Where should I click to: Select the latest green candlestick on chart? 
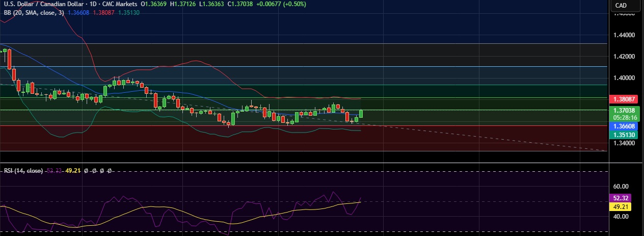click(x=361, y=114)
